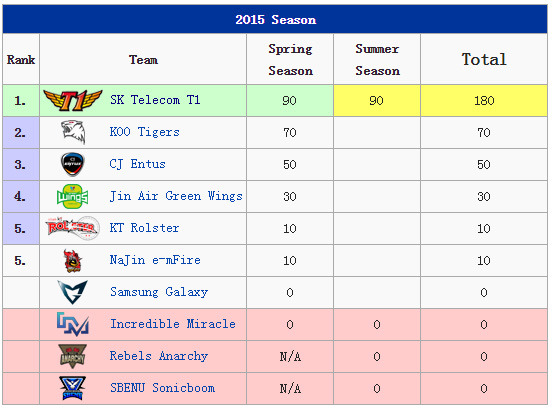Open the SK Telecom T1 team link

(155, 100)
